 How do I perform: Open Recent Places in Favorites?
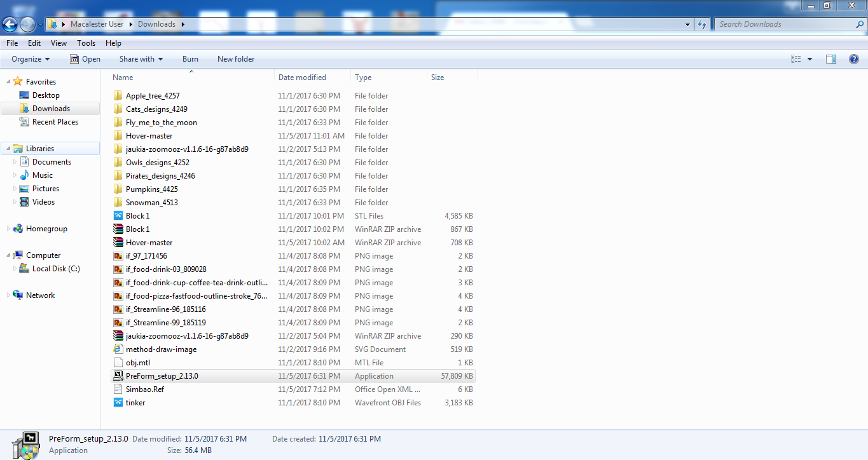55,122
